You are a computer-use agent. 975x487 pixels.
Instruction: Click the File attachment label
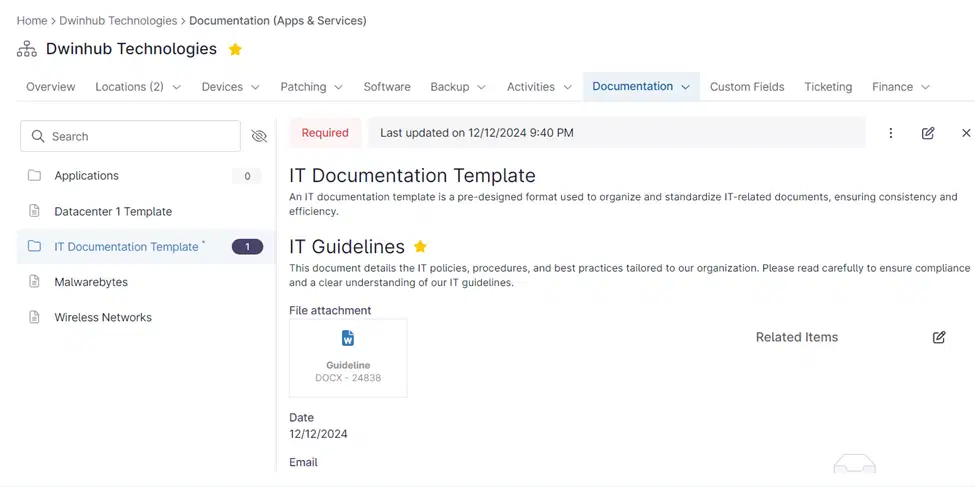330,310
